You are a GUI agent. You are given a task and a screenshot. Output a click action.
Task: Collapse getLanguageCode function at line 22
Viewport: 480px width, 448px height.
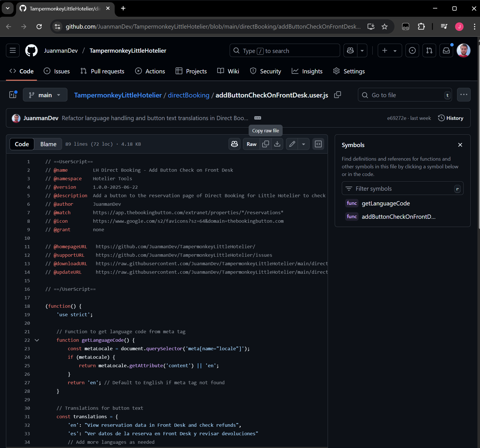[x=37, y=340]
